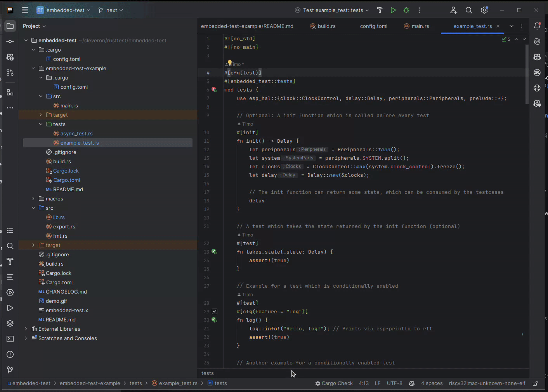Switch to the main.rs editor tab

(416, 26)
